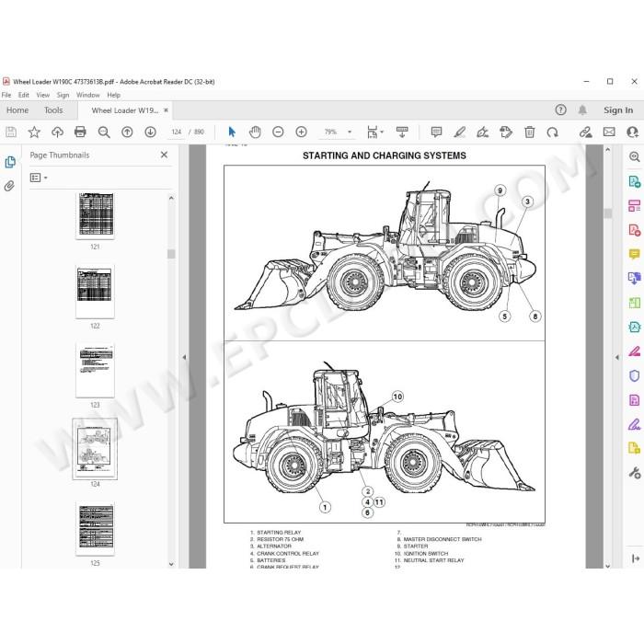Viewport: 644px width, 644px height.
Task: Collapse the right tools pane arrow
Action: 617,357
